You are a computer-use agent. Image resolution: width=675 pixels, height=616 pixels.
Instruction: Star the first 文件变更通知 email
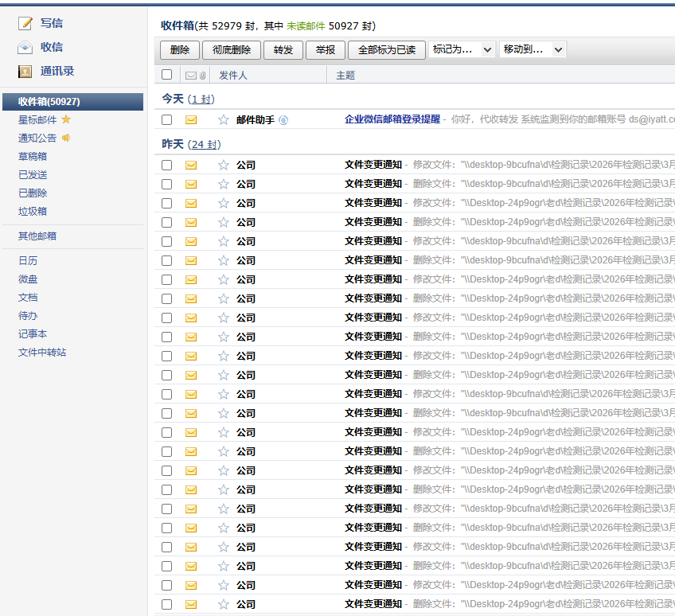pyautogui.click(x=223, y=165)
